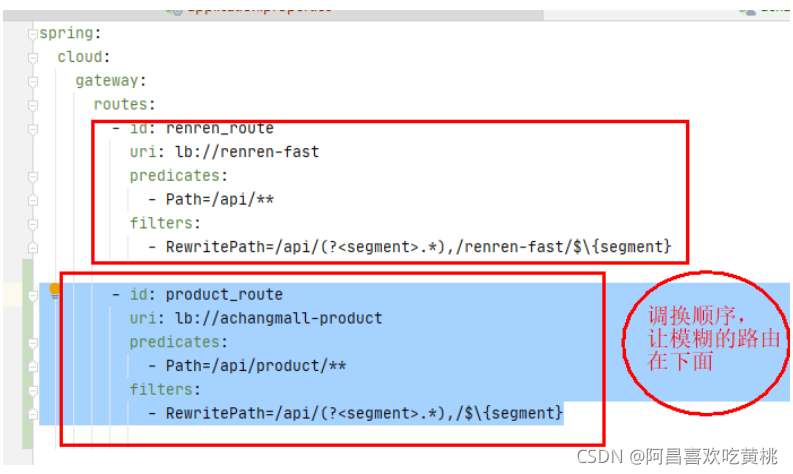Fold the renren_route predicates block
Image resolution: width=793 pixels, height=474 pixels.
click(x=33, y=177)
